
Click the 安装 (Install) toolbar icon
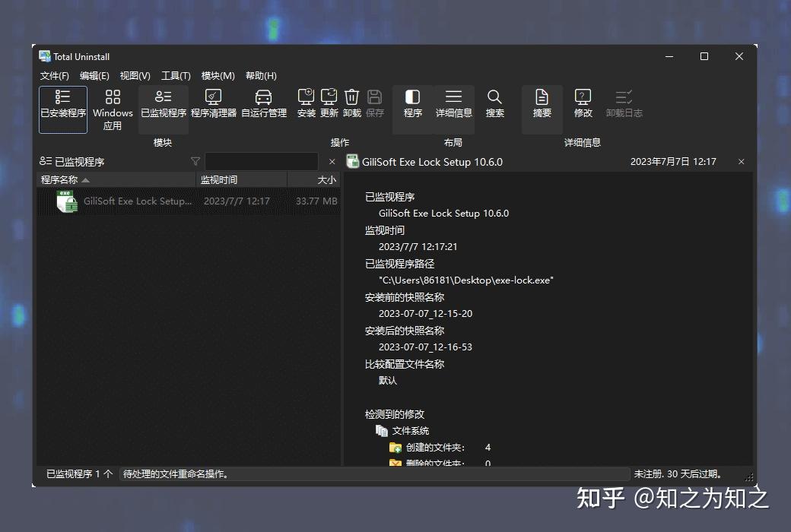click(x=306, y=104)
